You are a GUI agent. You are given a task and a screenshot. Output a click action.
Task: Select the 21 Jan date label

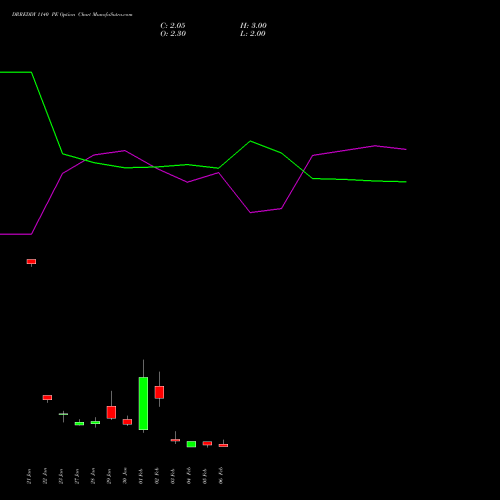pos(29,476)
